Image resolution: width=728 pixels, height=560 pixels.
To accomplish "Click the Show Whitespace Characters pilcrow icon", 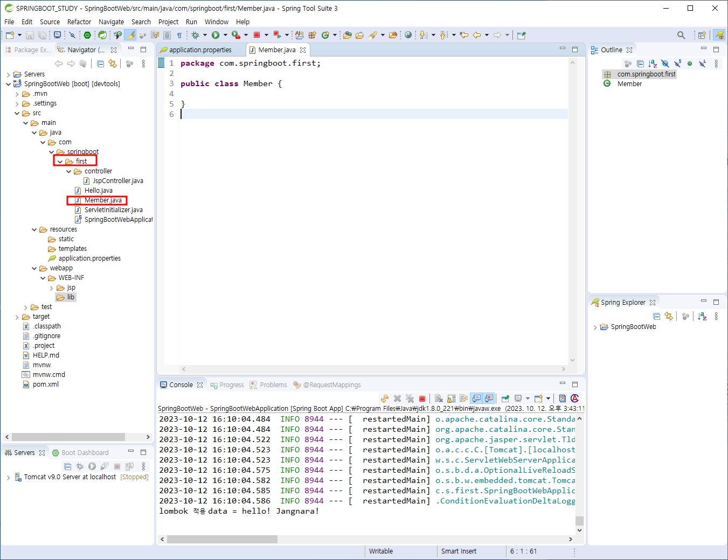I will click(179, 35).
